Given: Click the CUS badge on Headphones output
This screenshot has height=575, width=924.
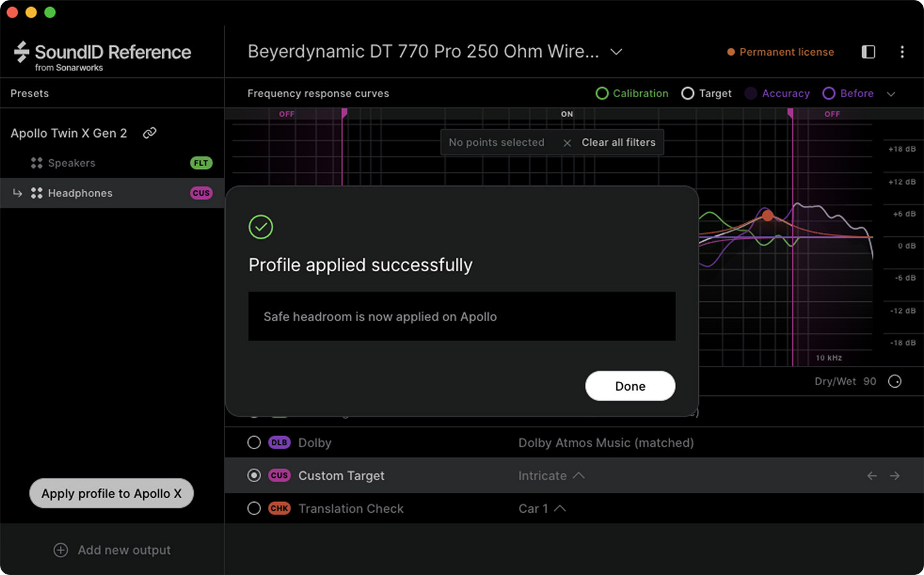Looking at the screenshot, I should [201, 193].
